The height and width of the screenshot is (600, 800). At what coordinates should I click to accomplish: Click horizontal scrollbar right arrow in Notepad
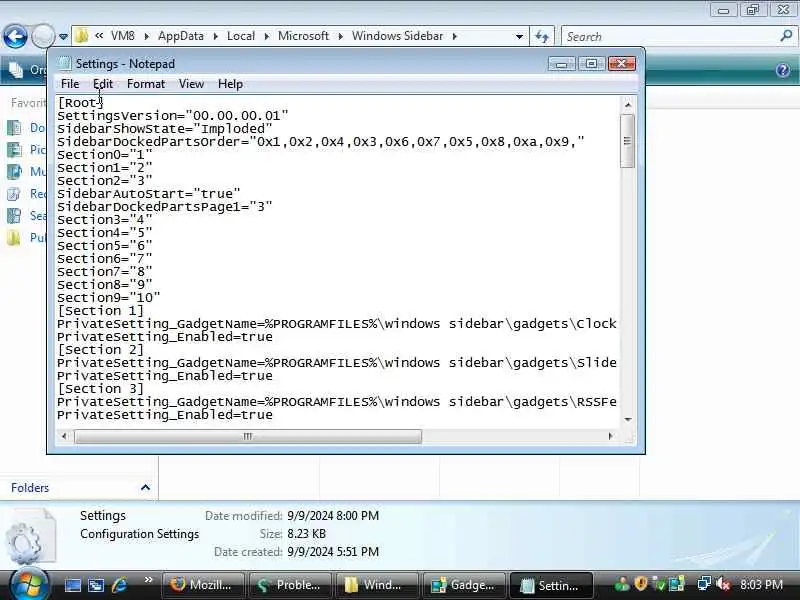click(x=610, y=436)
